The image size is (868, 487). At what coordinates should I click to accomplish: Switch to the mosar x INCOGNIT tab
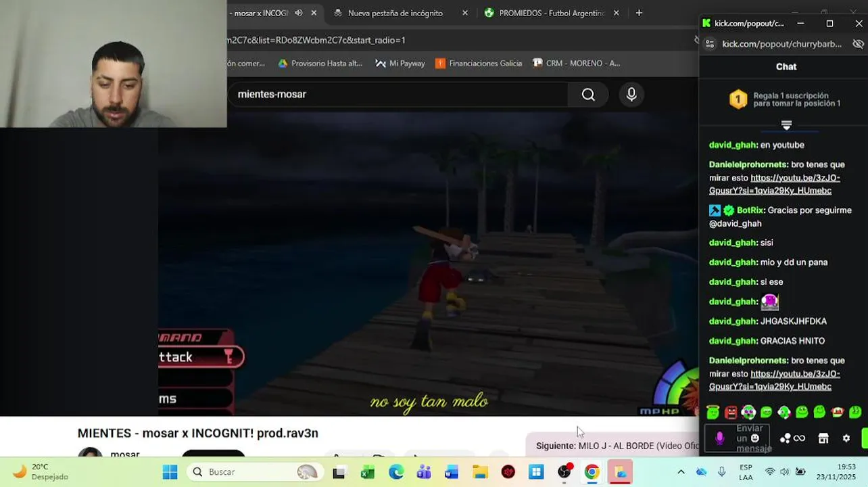[261, 13]
